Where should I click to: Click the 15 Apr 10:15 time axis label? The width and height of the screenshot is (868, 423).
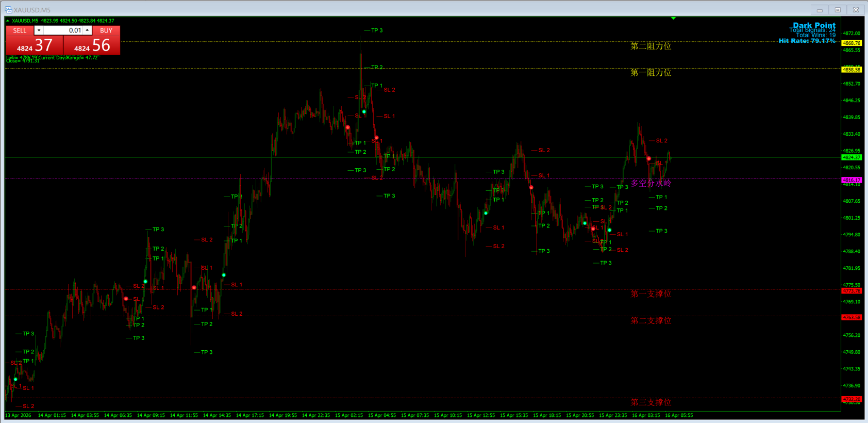tap(448, 415)
